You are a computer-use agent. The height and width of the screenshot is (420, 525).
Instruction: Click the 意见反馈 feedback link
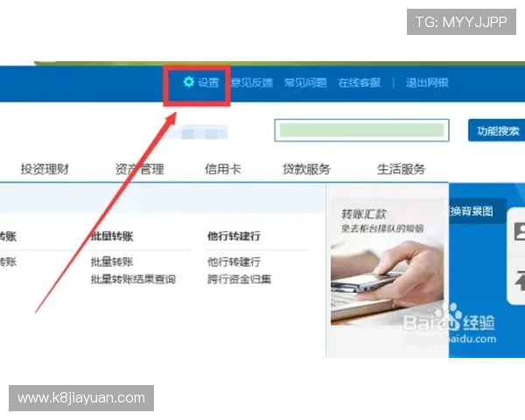252,82
